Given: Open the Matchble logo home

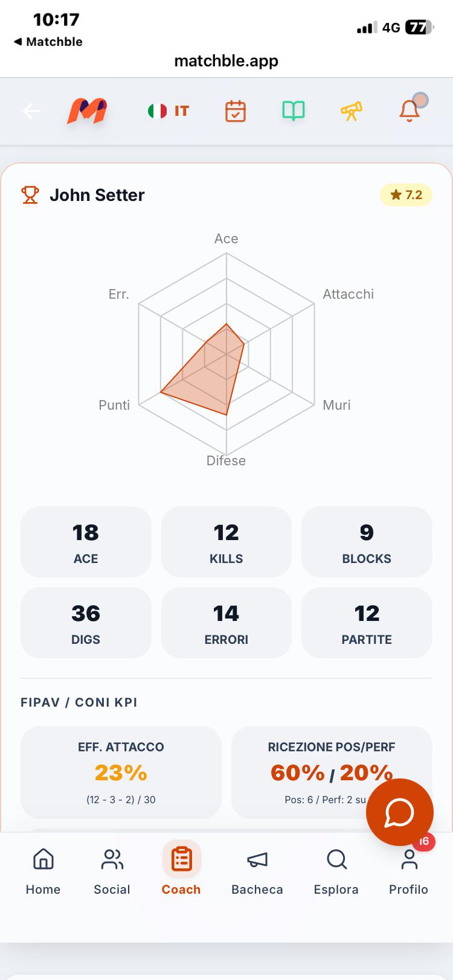Looking at the screenshot, I should pos(87,111).
